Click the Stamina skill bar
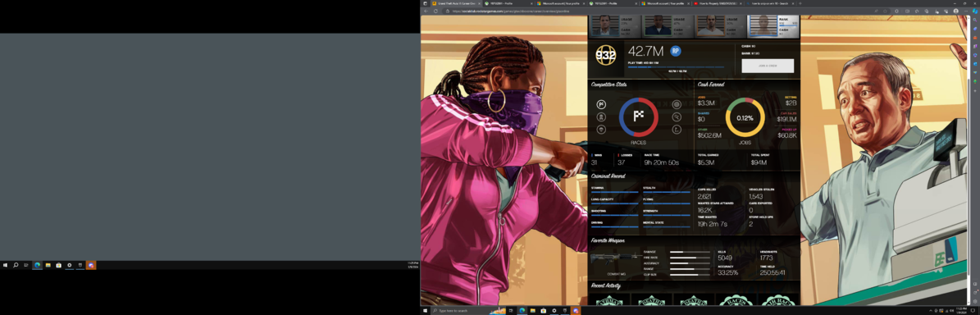Image resolution: width=980 pixels, height=315 pixels. tap(614, 191)
